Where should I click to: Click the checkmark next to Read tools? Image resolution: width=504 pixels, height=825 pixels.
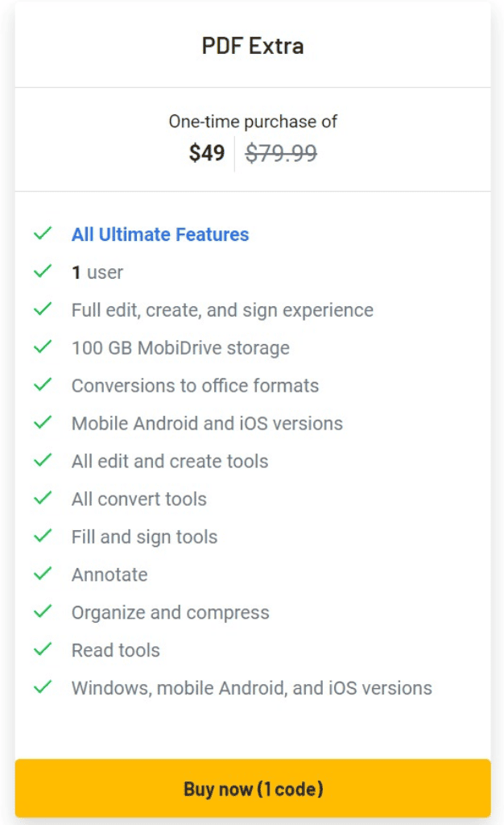(x=43, y=649)
